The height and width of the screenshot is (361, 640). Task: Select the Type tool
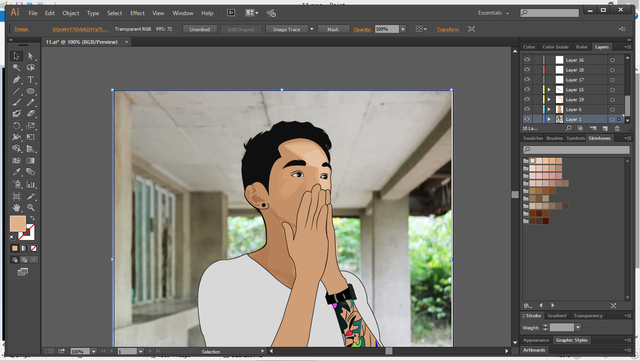[x=31, y=79]
